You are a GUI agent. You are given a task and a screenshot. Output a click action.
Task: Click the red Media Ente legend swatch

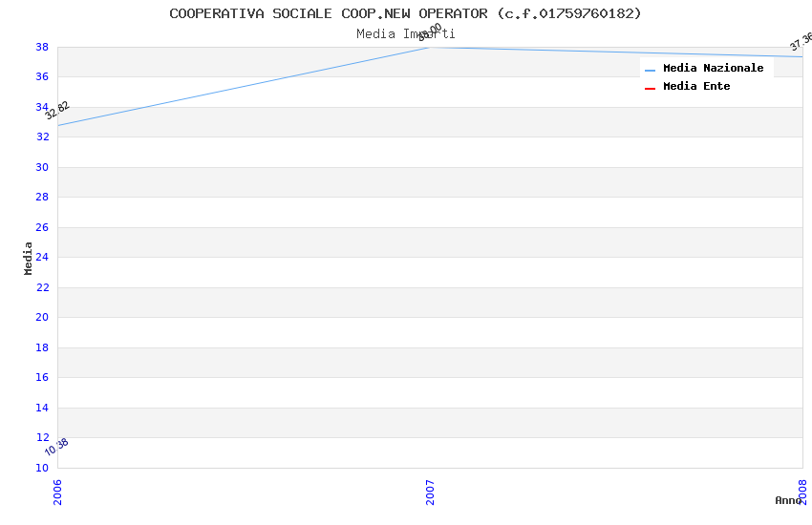651,88
